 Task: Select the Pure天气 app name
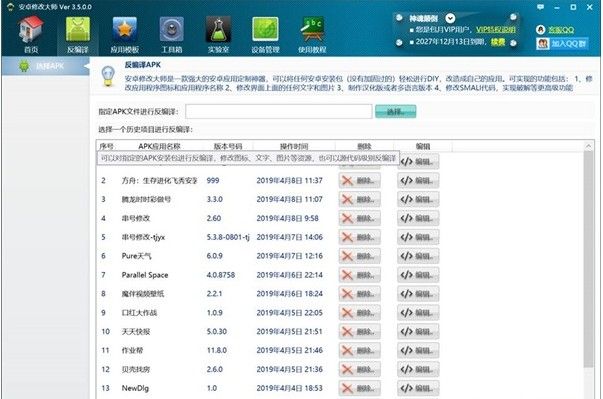[x=137, y=256]
